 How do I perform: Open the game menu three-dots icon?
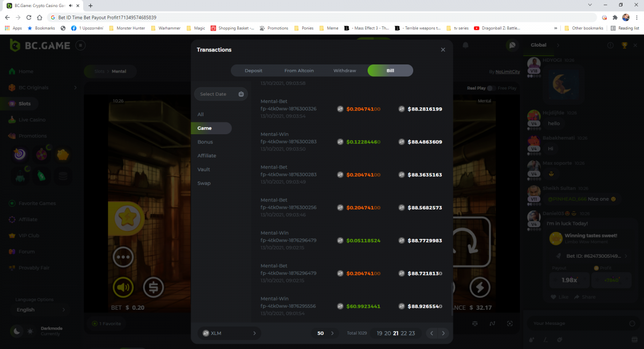click(x=123, y=257)
